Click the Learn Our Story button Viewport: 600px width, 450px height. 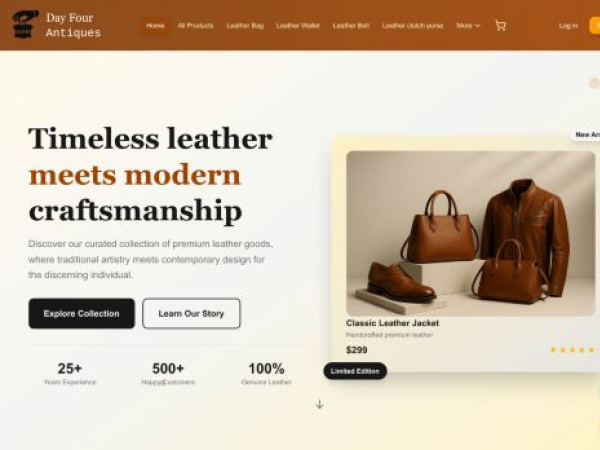(x=191, y=313)
